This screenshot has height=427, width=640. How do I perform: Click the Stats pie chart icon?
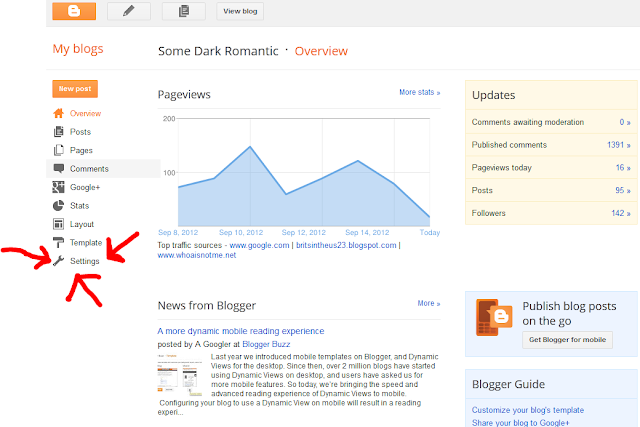click(58, 205)
